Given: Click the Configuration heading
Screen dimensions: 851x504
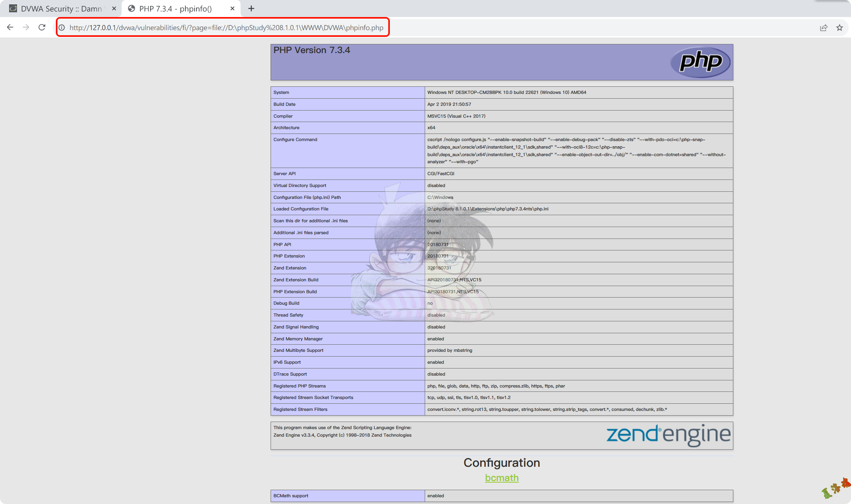Looking at the screenshot, I should tap(502, 463).
